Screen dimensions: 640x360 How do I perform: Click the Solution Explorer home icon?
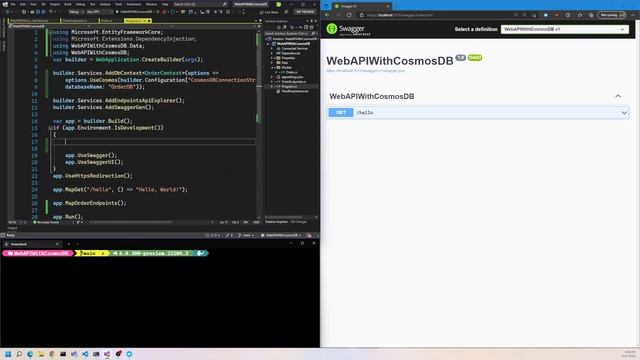pyautogui.click(x=279, y=27)
